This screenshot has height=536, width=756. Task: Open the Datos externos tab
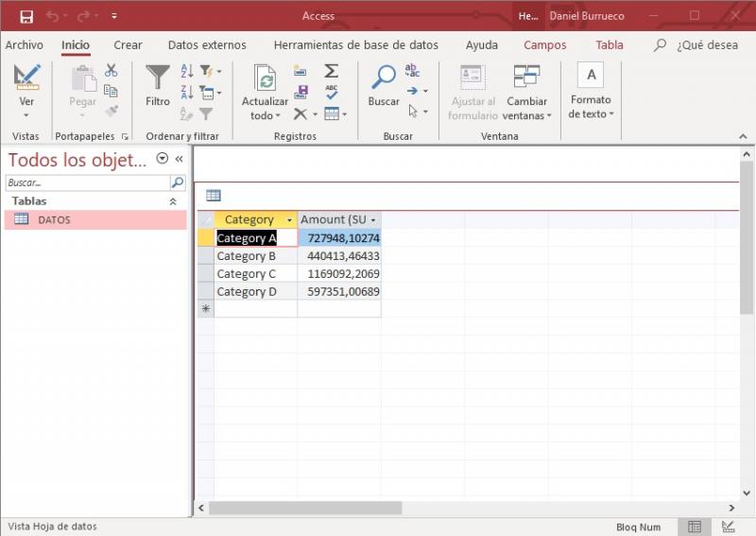click(207, 44)
